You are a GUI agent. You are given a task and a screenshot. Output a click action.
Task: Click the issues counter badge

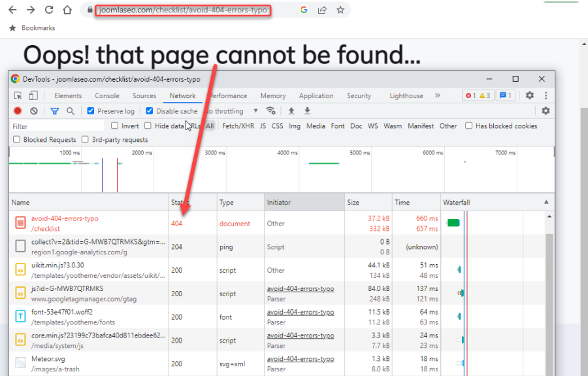click(506, 95)
